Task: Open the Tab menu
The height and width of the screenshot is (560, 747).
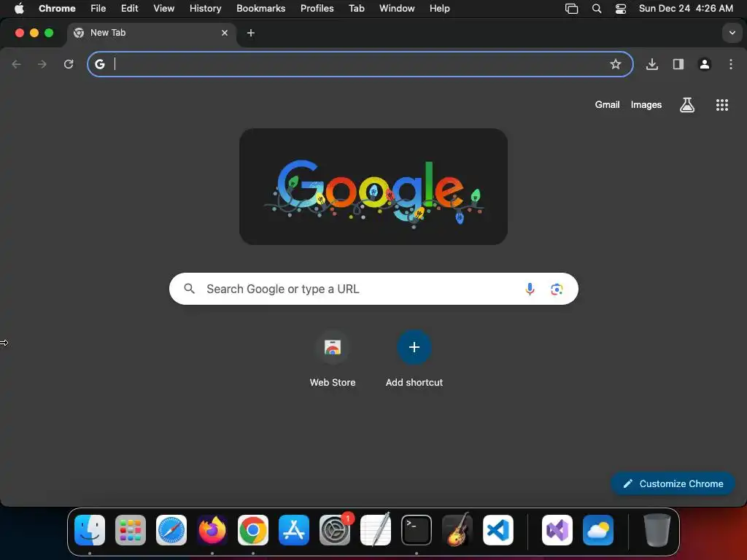Action: click(356, 9)
